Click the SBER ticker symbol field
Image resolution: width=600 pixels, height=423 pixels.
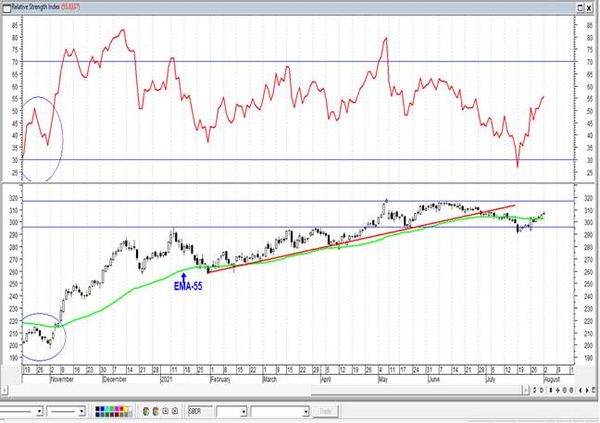(x=200, y=412)
